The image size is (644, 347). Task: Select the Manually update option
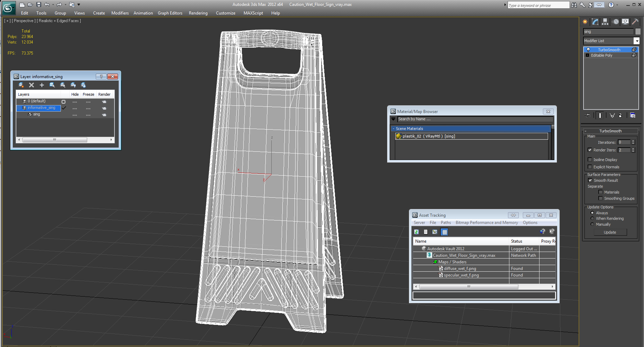592,224
